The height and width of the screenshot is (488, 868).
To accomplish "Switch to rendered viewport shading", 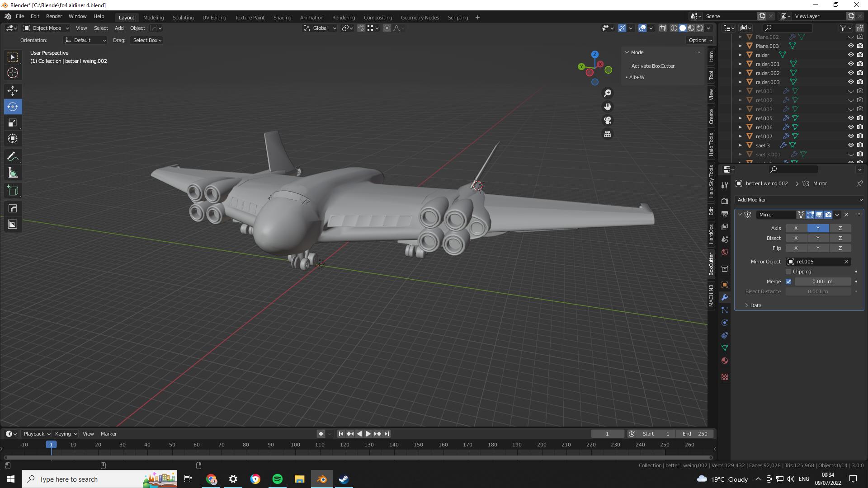I will (x=700, y=28).
